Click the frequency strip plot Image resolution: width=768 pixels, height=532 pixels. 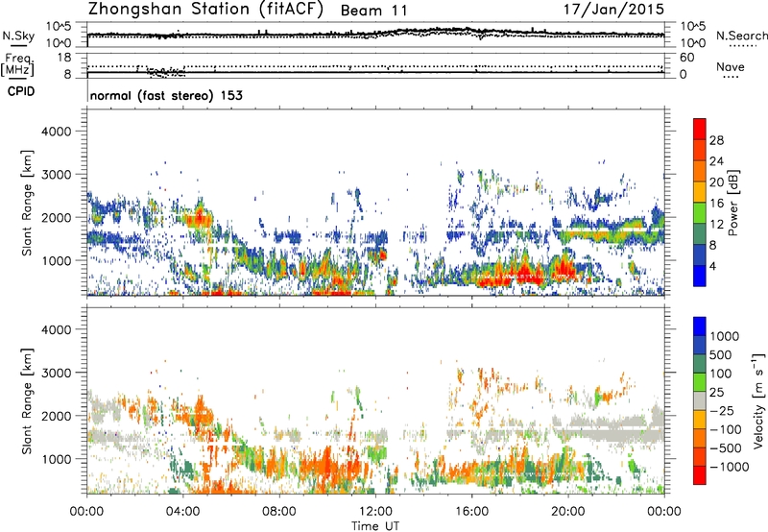tap(375, 65)
